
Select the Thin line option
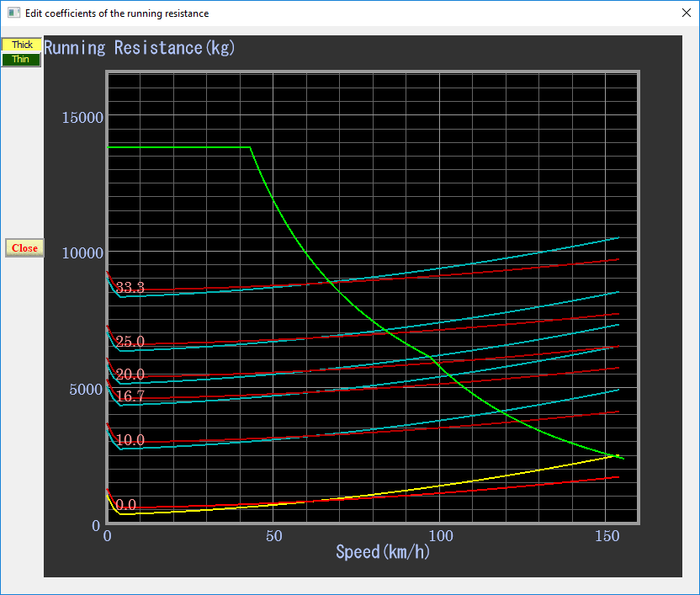point(21,60)
